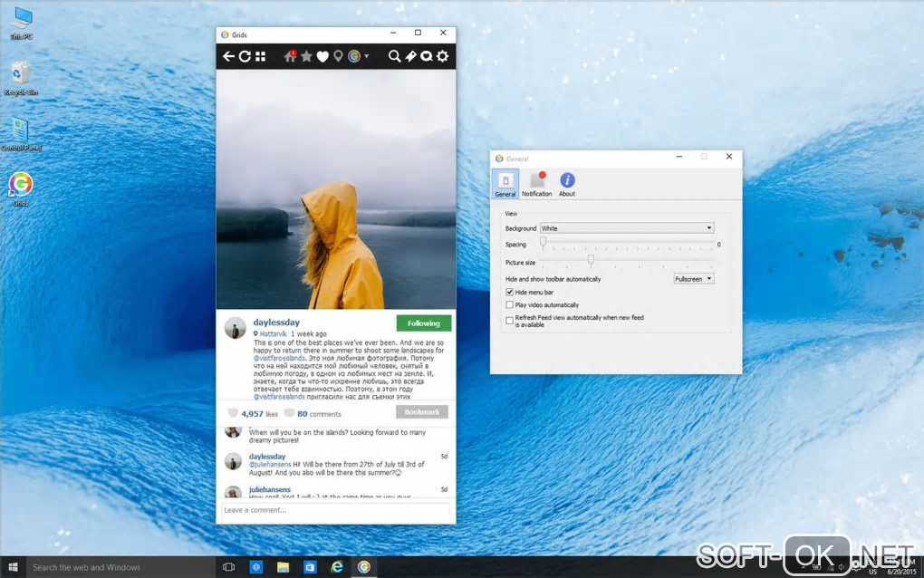Open the About tab
Screen dimensions: 924x578
pyautogui.click(x=567, y=184)
